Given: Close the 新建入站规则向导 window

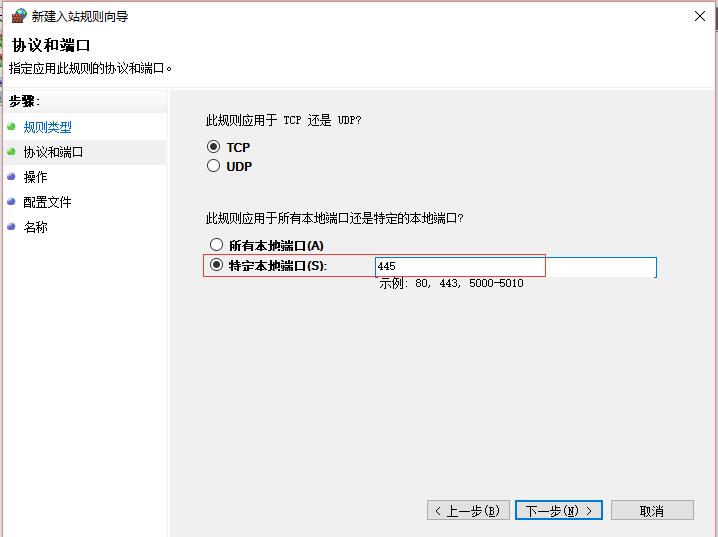Looking at the screenshot, I should click(700, 16).
